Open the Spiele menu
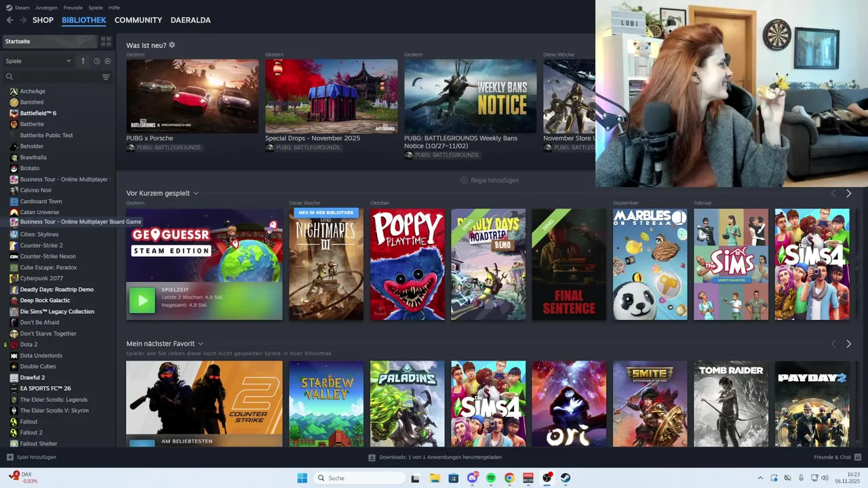The height and width of the screenshot is (488, 868). tap(96, 7)
